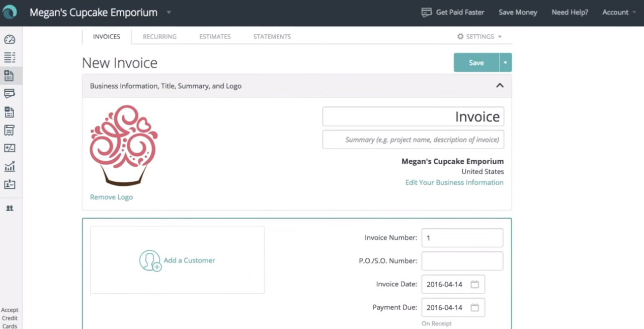The image size is (644, 329).
Task: Click the Summary input field
Action: click(x=413, y=140)
